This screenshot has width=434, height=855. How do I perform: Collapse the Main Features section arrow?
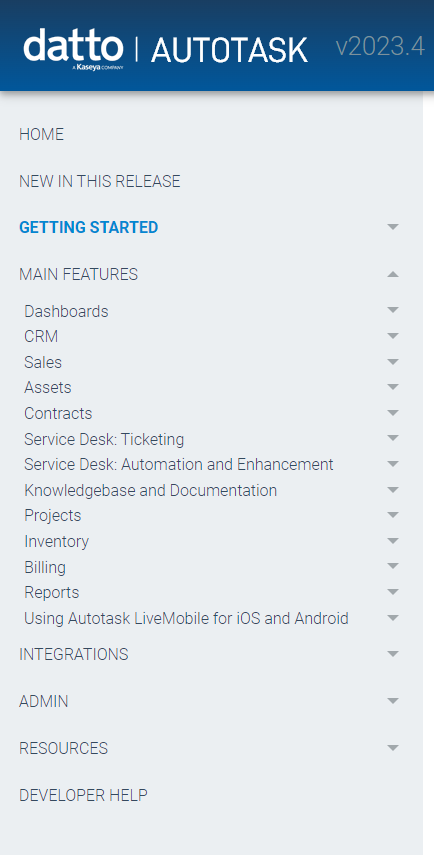tap(393, 274)
